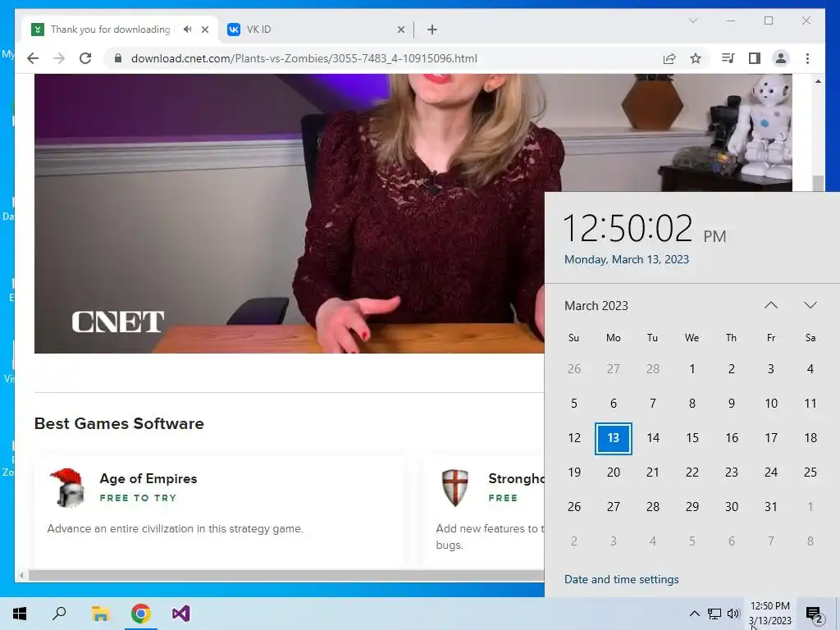Image resolution: width=840 pixels, height=630 pixels.
Task: Open Chrome media controls icon
Action: 728,58
